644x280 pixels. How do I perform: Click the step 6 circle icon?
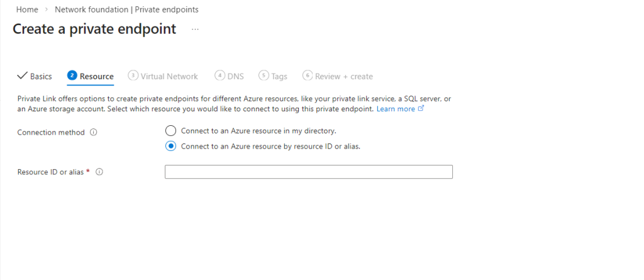[308, 76]
